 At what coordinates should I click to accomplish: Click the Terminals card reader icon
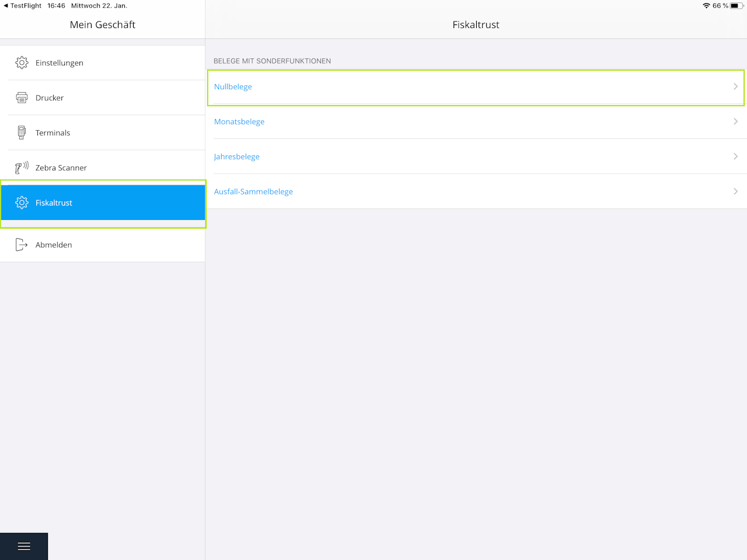pyautogui.click(x=22, y=132)
